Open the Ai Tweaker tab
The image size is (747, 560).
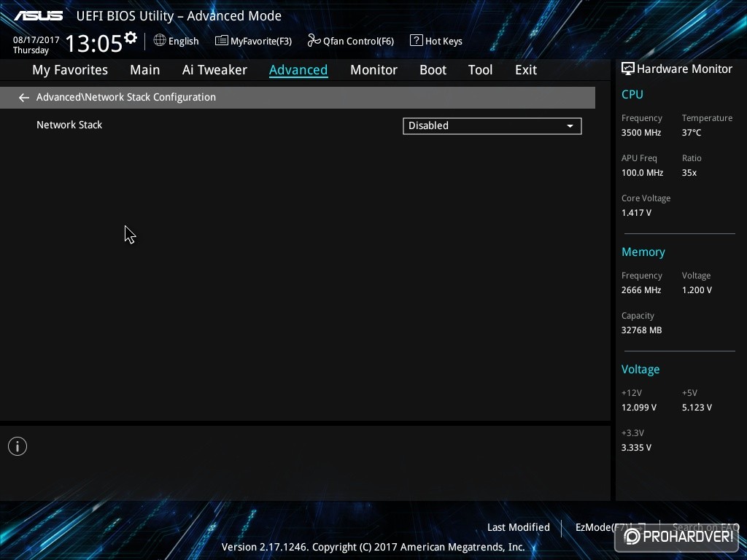tap(214, 70)
